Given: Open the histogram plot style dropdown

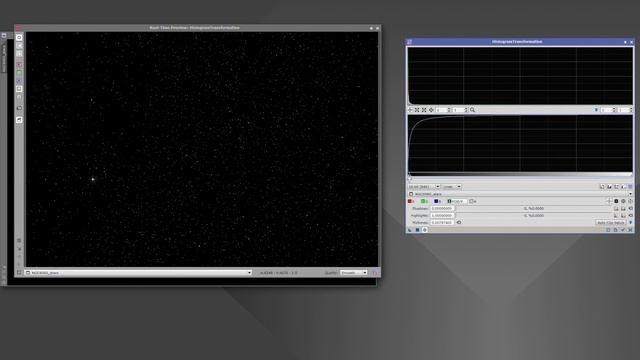Looking at the screenshot, I should click(451, 187).
